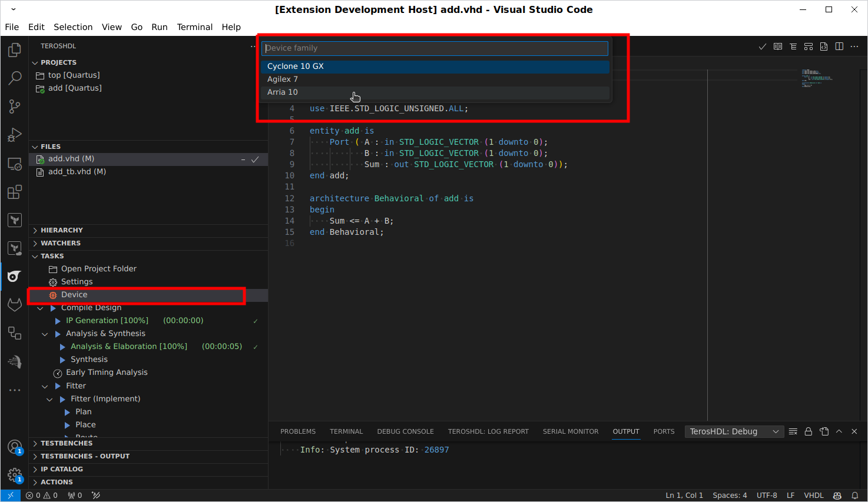Screen dimensions: 868x502
Task: Open the Search view in activity bar
Action: tap(15, 78)
